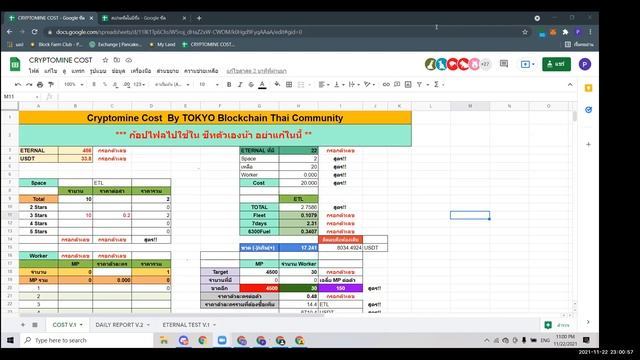
Task: Open the Zoom app on the taskbar
Action: [222, 340]
